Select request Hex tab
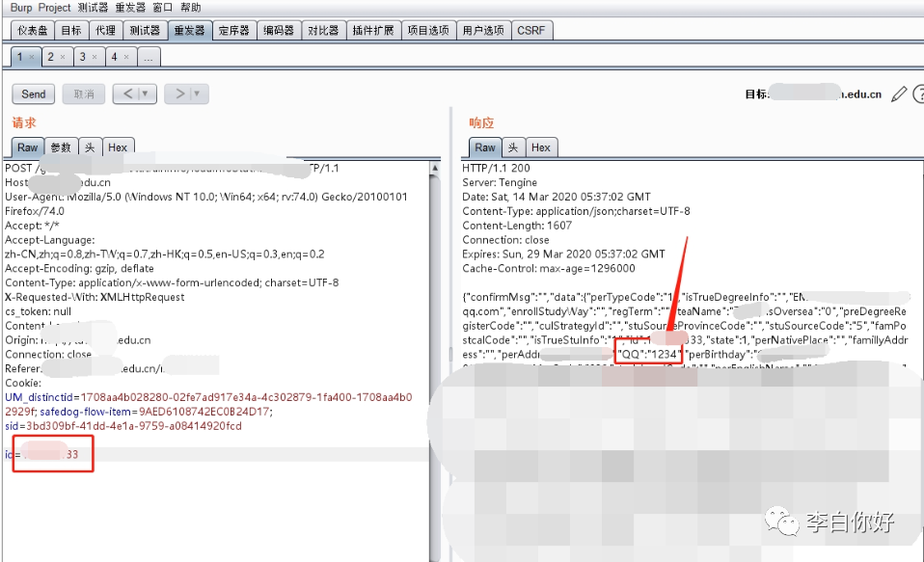This screenshot has width=924, height=562. tap(118, 147)
